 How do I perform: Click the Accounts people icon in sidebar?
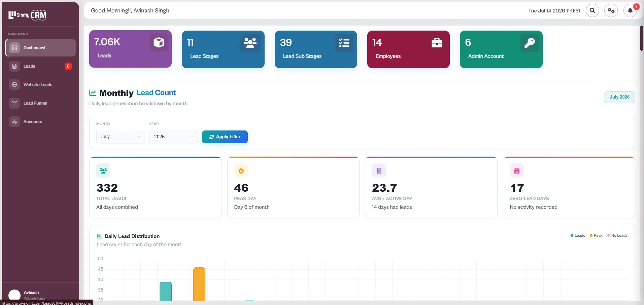click(14, 122)
